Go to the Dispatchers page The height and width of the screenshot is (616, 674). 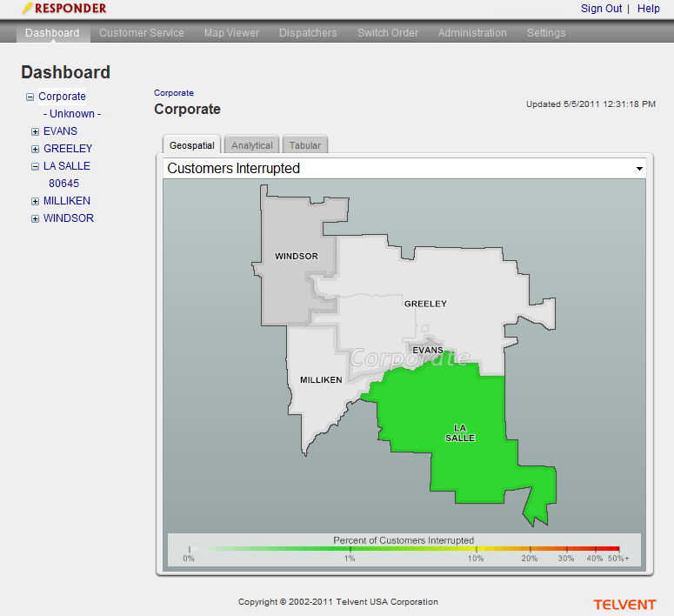click(x=308, y=33)
